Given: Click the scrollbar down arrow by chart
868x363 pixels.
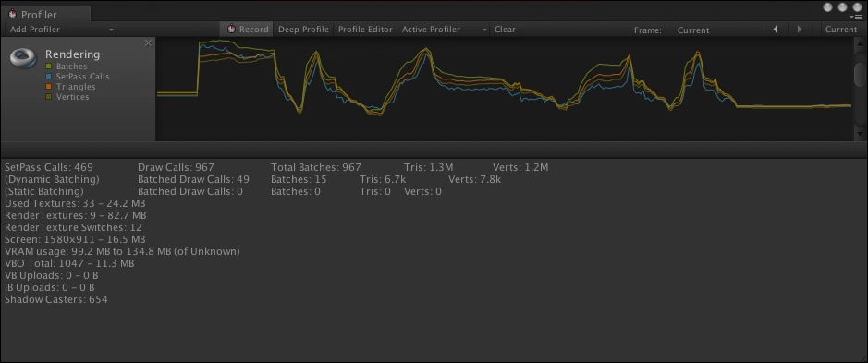Looking at the screenshot, I should tap(859, 134).
